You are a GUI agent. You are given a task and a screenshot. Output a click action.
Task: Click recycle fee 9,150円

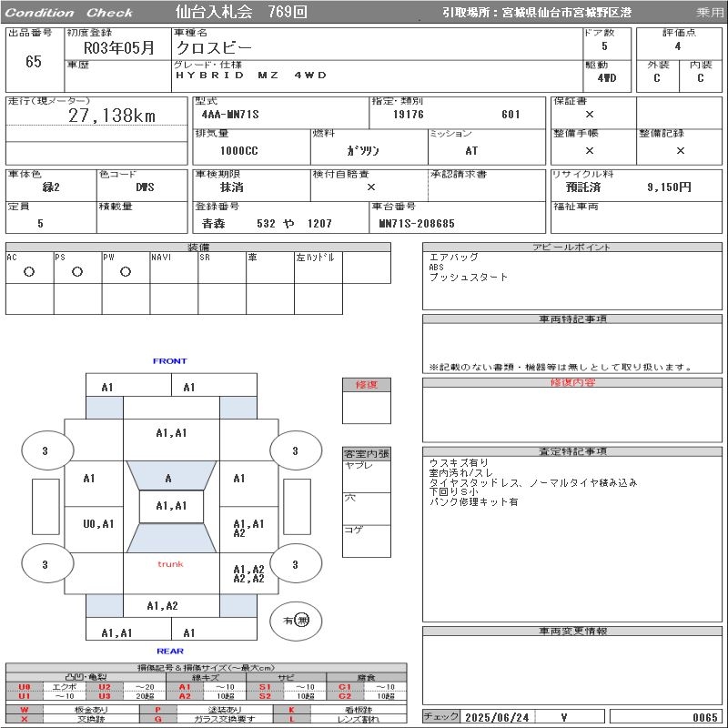pos(669,187)
